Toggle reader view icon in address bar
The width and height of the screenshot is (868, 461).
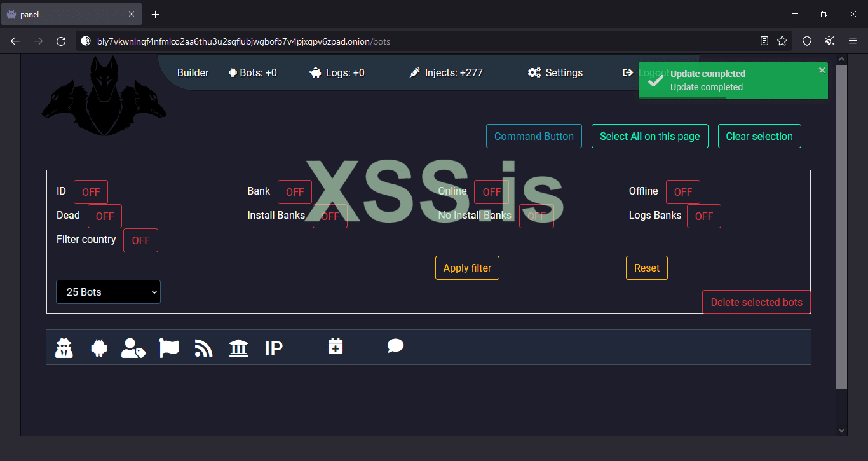coord(764,41)
